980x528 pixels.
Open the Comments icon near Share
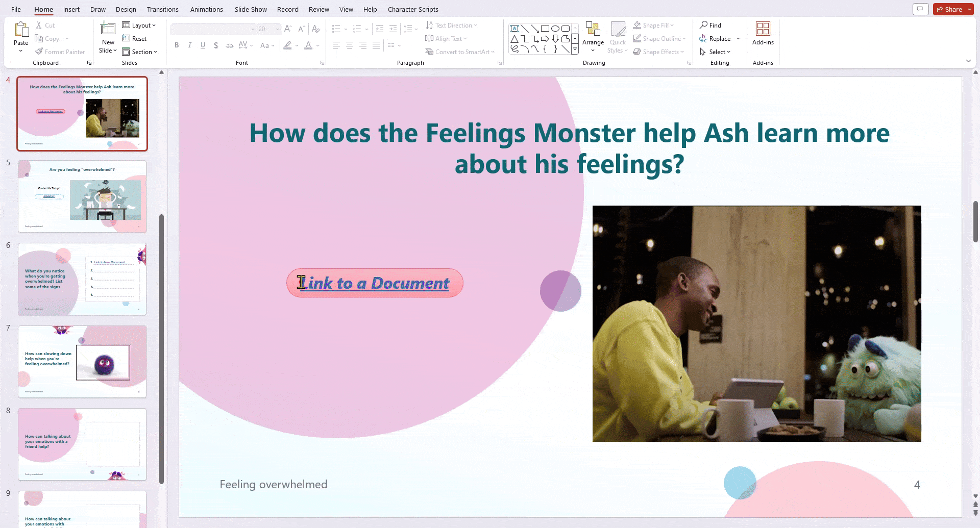pyautogui.click(x=921, y=9)
